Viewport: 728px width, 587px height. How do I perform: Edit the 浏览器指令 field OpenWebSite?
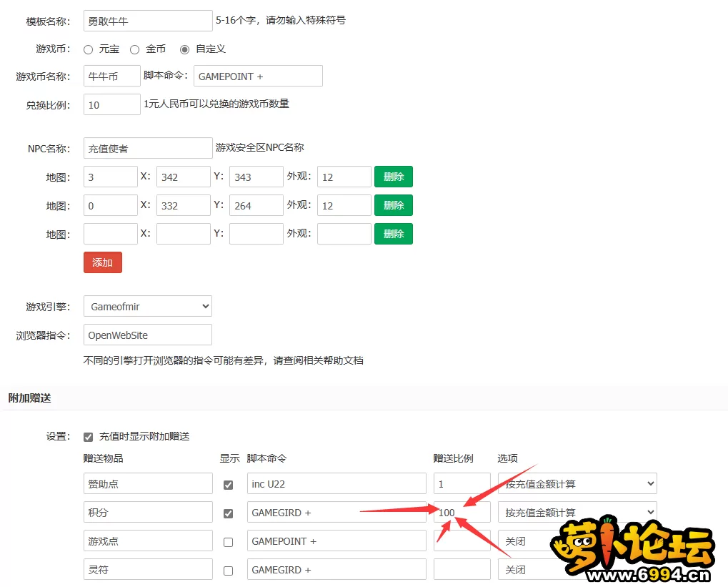click(x=148, y=335)
